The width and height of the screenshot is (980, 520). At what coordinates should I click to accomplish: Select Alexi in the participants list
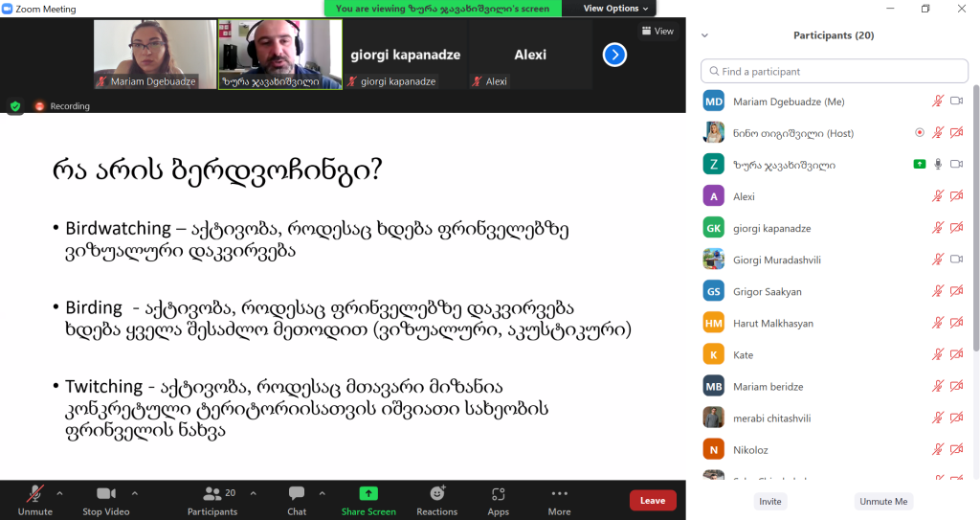tap(744, 196)
